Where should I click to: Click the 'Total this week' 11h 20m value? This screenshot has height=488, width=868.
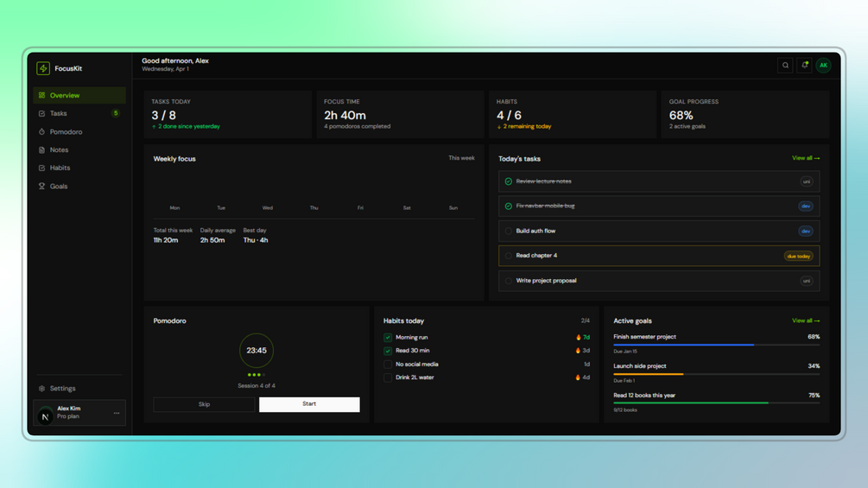[166, 240]
